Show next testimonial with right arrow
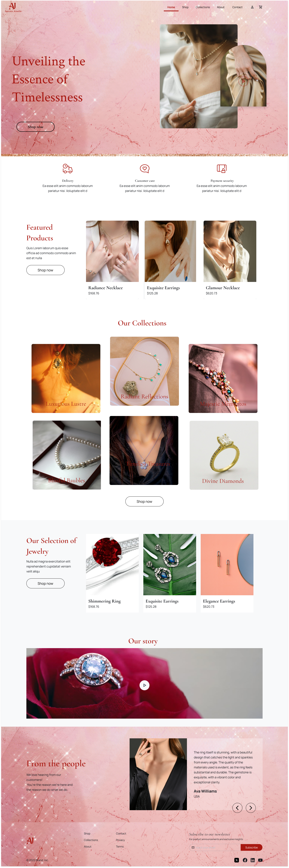Screen dimensions: 289x868 coord(251,808)
